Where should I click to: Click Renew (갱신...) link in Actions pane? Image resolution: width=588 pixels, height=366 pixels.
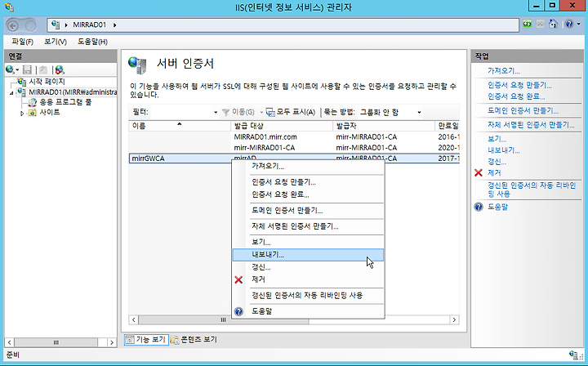tap(497, 162)
